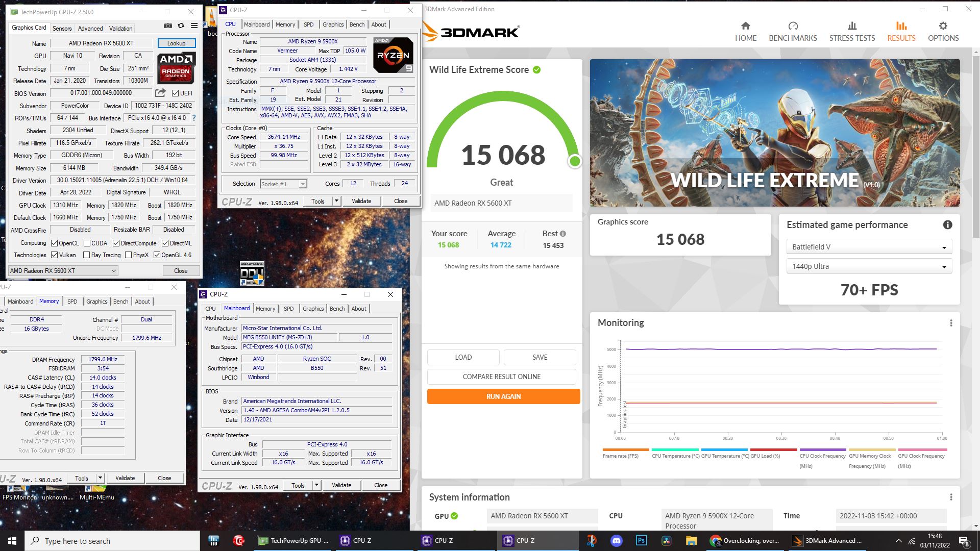
Task: Click the info icon beside Best score
Action: tap(563, 234)
